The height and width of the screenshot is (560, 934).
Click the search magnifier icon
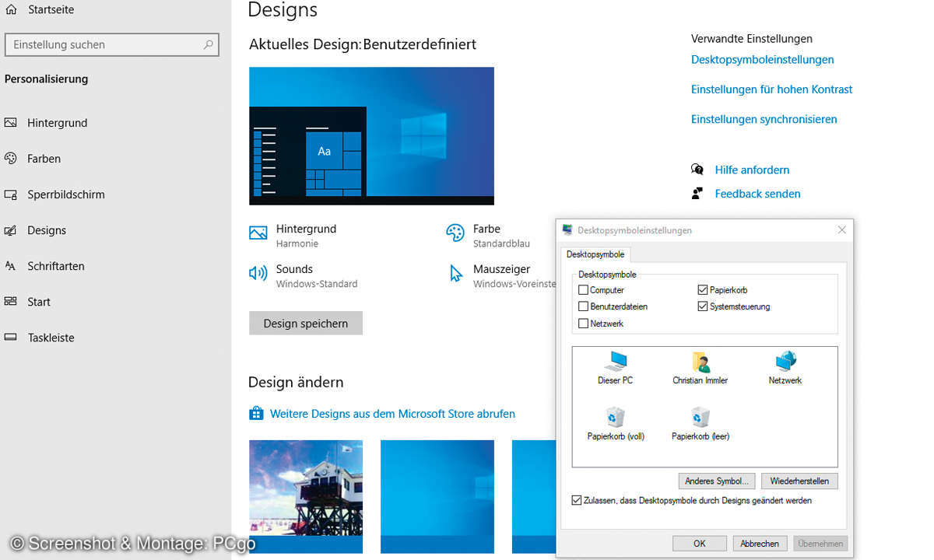[208, 44]
